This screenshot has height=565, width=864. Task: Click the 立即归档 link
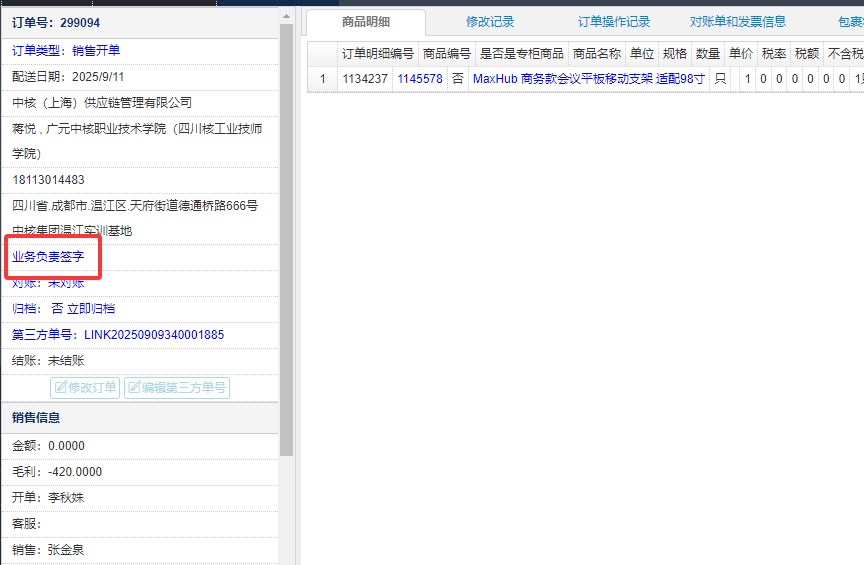coord(90,309)
